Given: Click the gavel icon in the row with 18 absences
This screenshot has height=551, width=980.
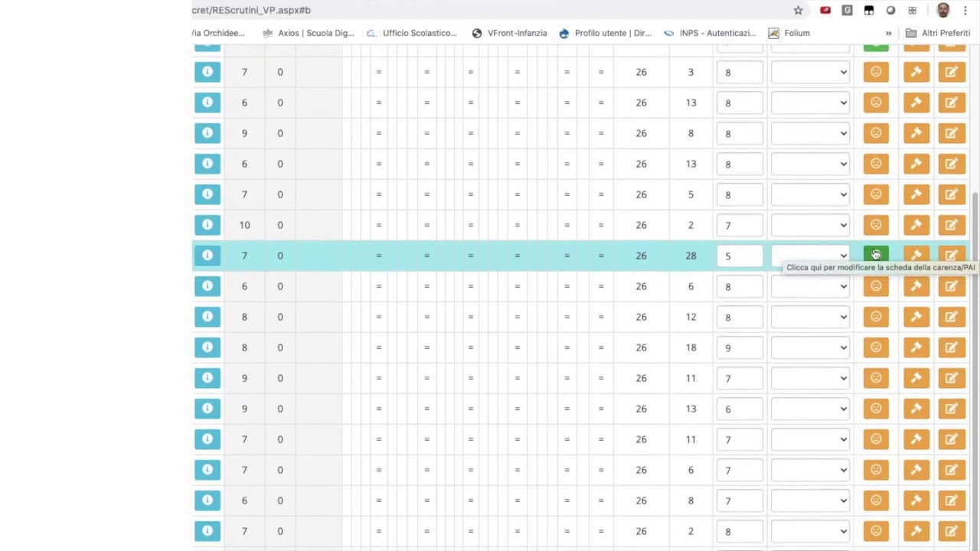Looking at the screenshot, I should (x=916, y=347).
